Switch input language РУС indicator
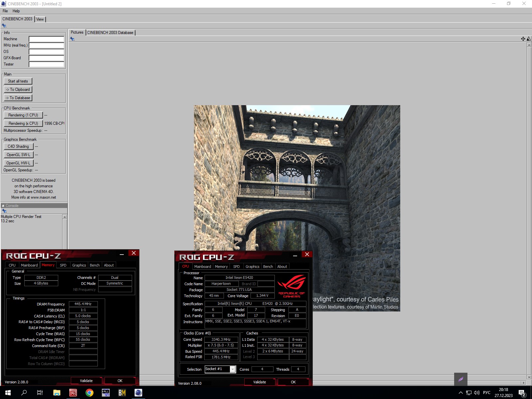The width and height of the screenshot is (532, 399). [x=487, y=393]
